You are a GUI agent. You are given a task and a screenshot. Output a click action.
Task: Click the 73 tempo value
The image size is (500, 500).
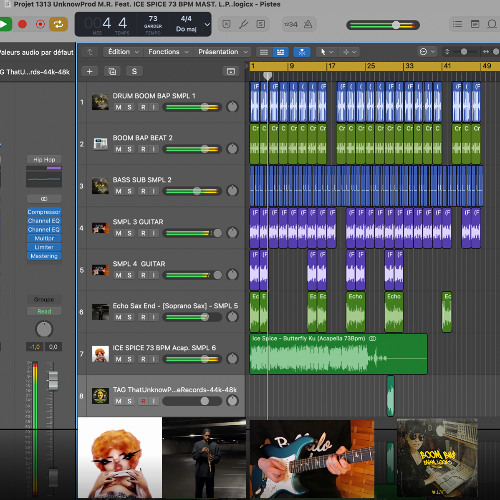[x=153, y=19]
